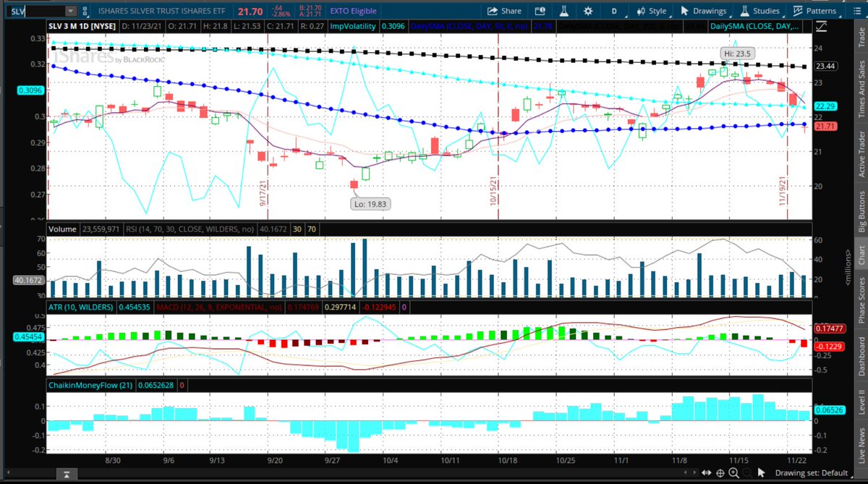This screenshot has width=868, height=484.
Task: Click the Lo: 19.83 price bubble
Action: (x=369, y=205)
